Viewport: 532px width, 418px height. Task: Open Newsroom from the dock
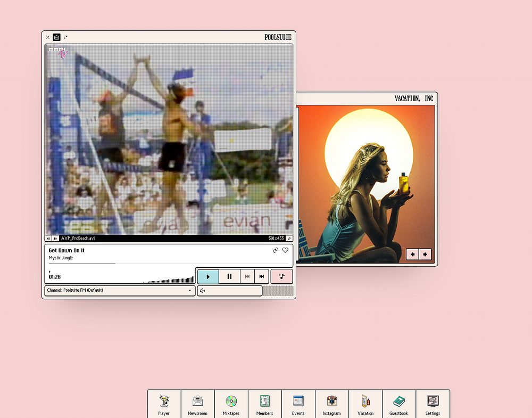pyautogui.click(x=197, y=404)
